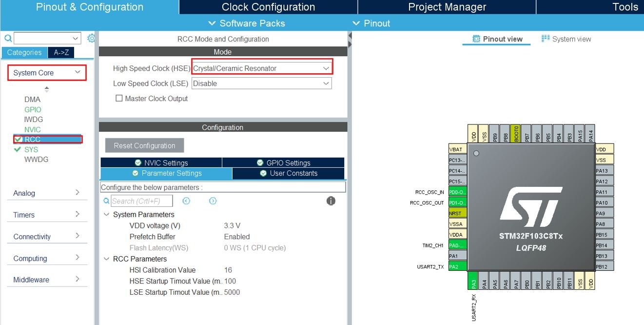
Task: Switch to the A->Z peripheral list tab
Action: tap(61, 52)
